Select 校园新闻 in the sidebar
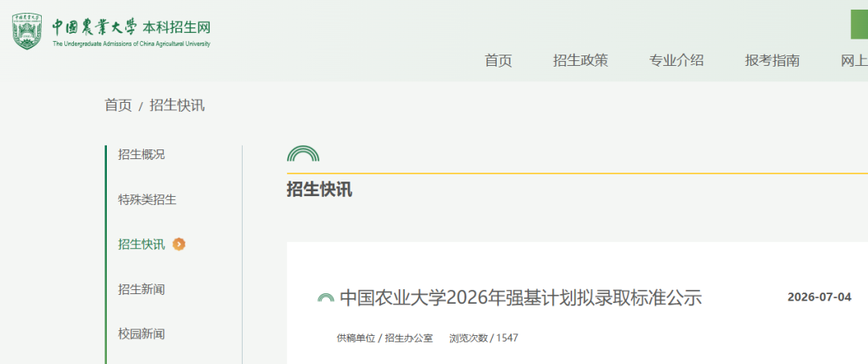This screenshot has height=364, width=868. click(141, 333)
